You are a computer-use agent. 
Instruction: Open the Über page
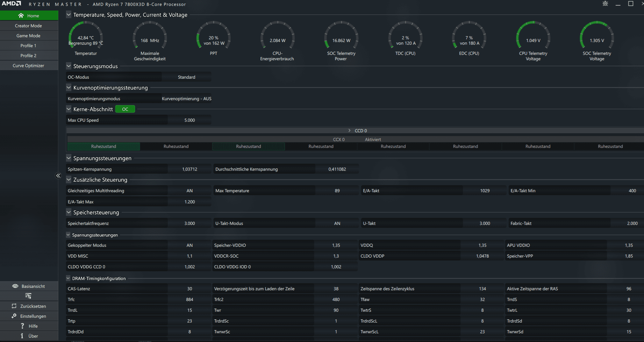(29, 336)
